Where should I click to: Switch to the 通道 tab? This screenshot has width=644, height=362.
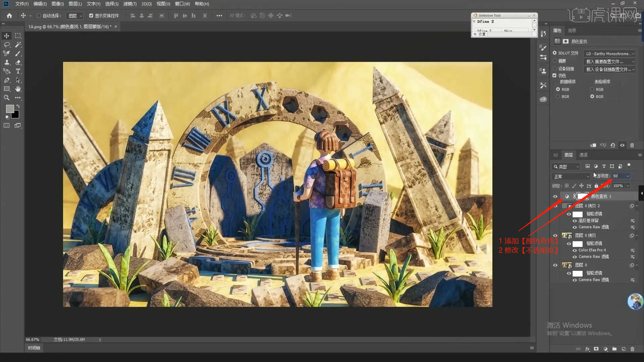pyautogui.click(x=583, y=155)
